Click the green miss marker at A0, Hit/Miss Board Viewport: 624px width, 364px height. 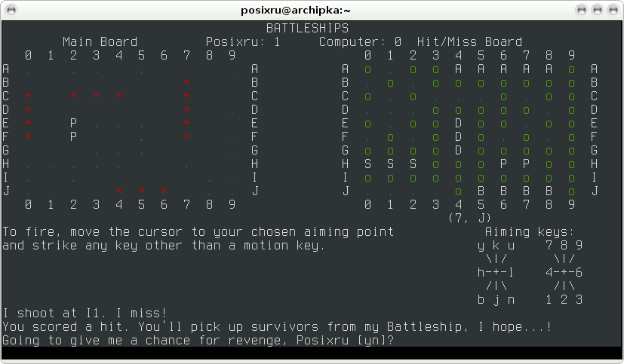tap(367, 70)
